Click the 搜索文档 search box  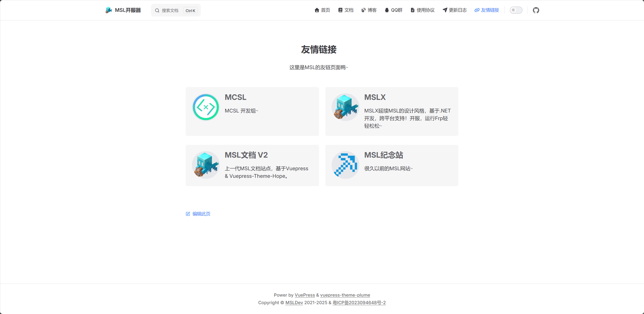click(170, 10)
